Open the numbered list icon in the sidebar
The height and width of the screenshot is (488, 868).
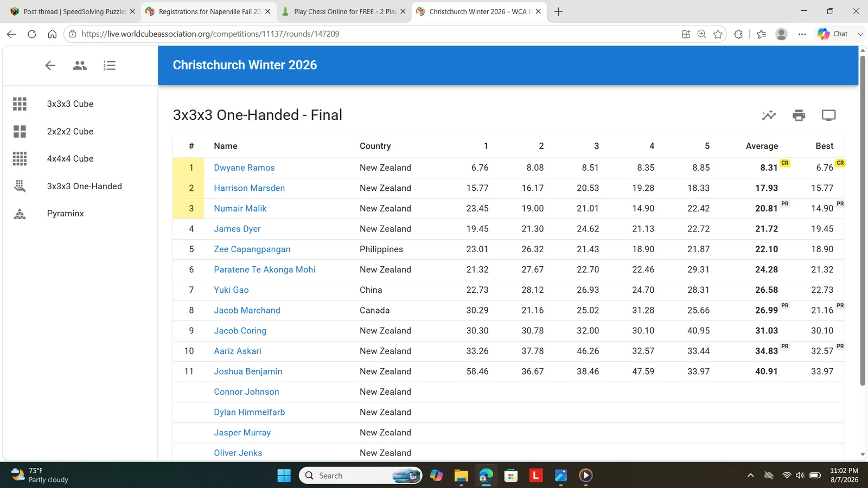coord(110,66)
